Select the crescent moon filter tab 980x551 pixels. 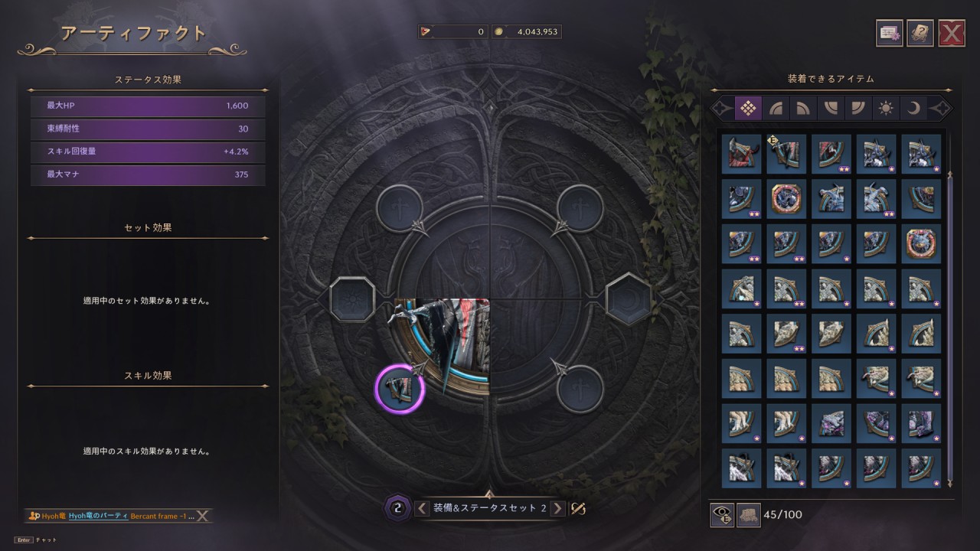(913, 109)
